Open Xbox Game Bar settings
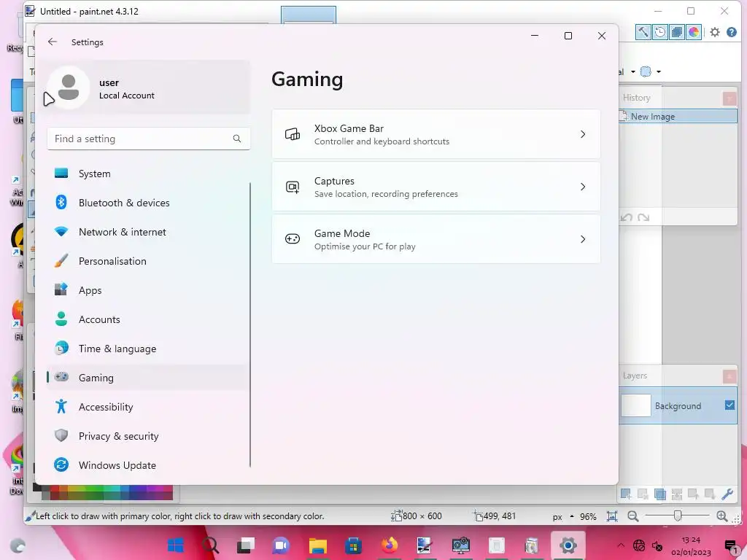 pos(436,134)
